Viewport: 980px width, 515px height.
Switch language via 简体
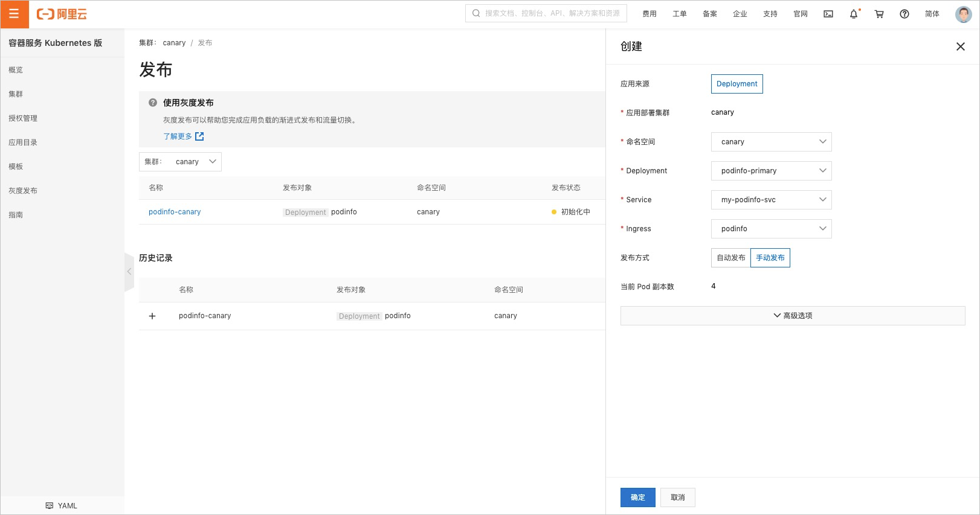tap(932, 14)
